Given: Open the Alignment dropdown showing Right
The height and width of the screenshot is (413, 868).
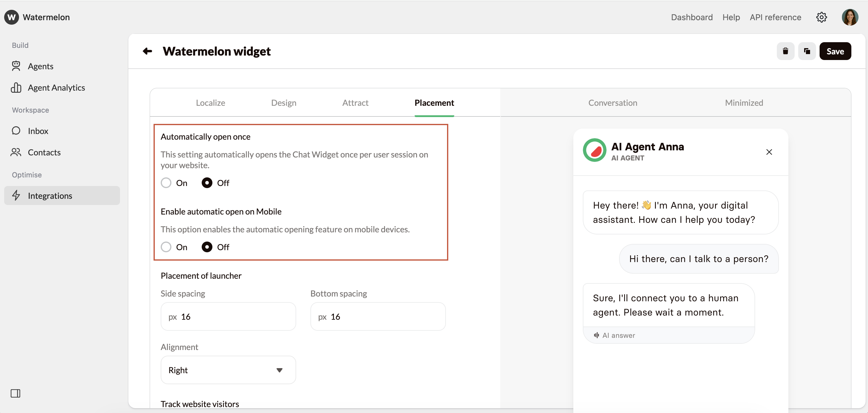Looking at the screenshot, I should [222, 370].
